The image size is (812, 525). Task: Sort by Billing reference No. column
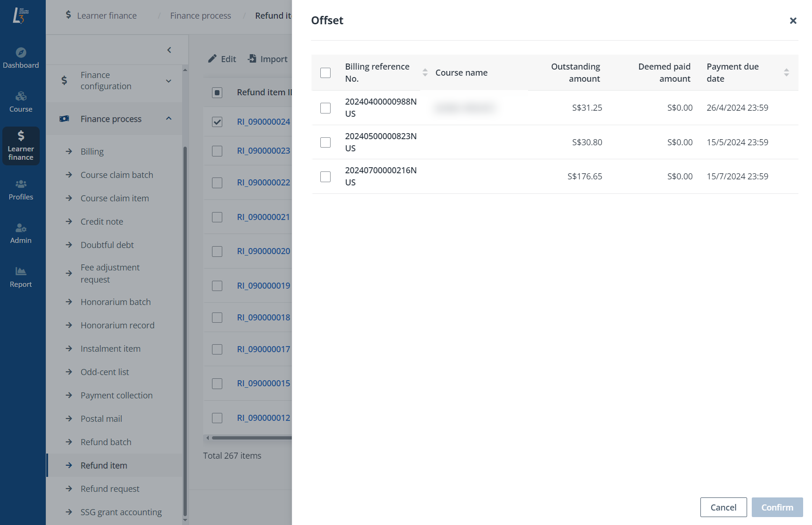pos(425,72)
